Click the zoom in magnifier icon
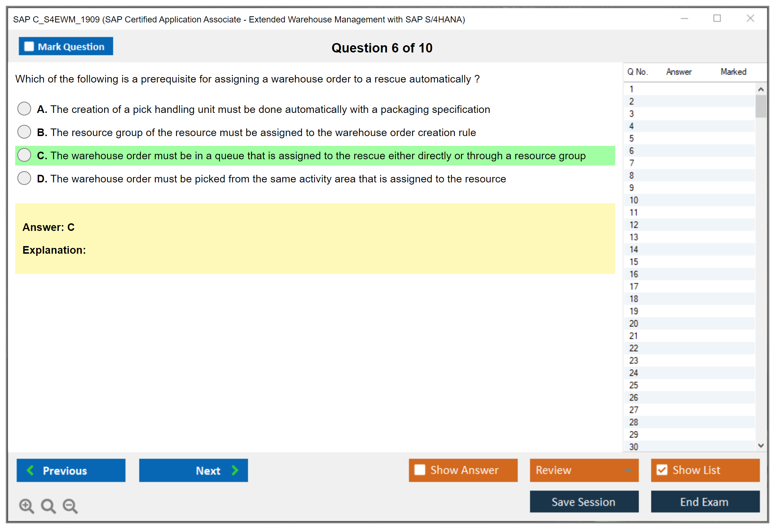 26,506
